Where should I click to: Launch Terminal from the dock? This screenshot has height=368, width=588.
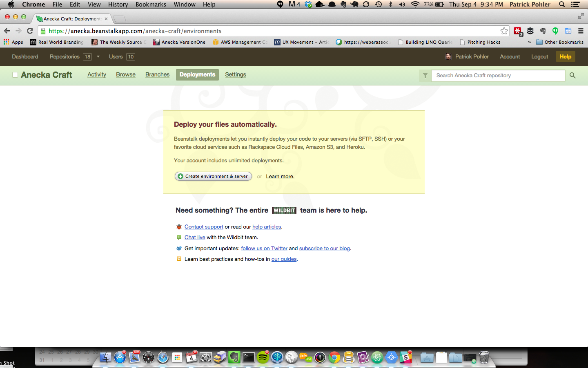(249, 357)
